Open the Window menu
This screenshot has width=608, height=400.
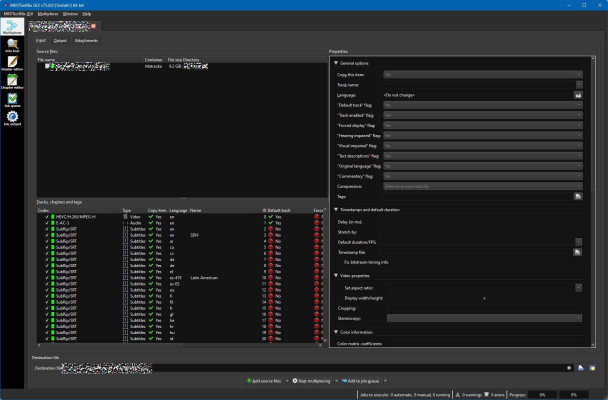pyautogui.click(x=70, y=14)
